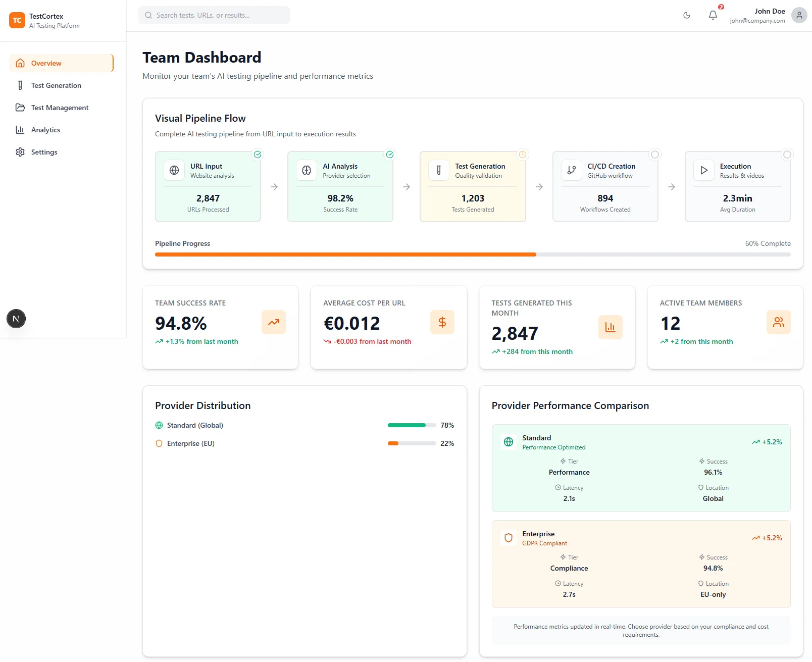This screenshot has height=662, width=812.
Task: Switch to the Analytics section
Action: [x=45, y=130]
